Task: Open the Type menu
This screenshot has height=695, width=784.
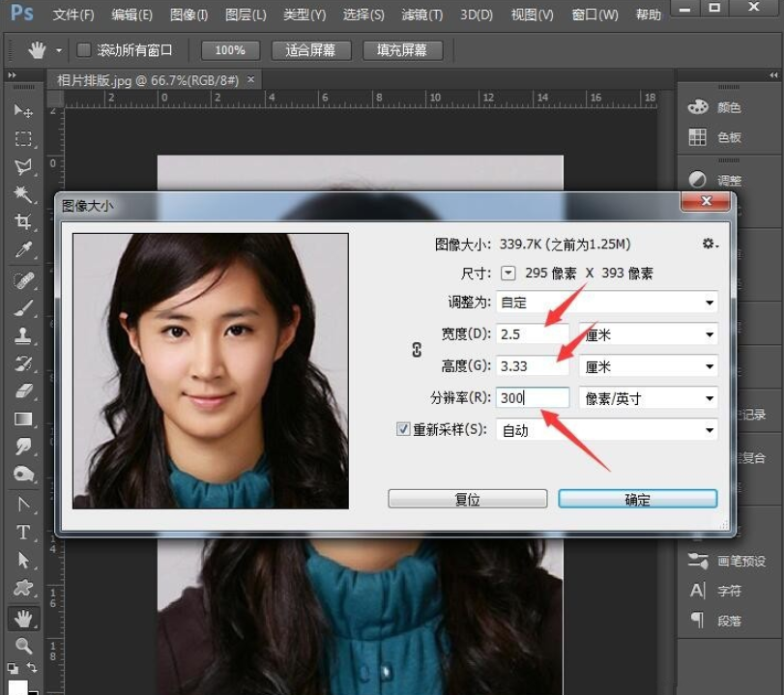Action: point(305,14)
